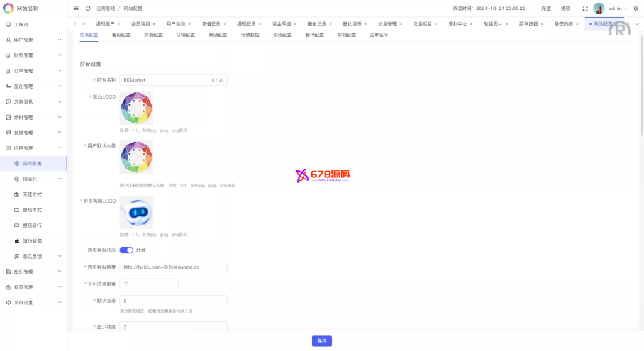Click the 保存 save button
The width and height of the screenshot is (644, 351).
click(x=322, y=341)
